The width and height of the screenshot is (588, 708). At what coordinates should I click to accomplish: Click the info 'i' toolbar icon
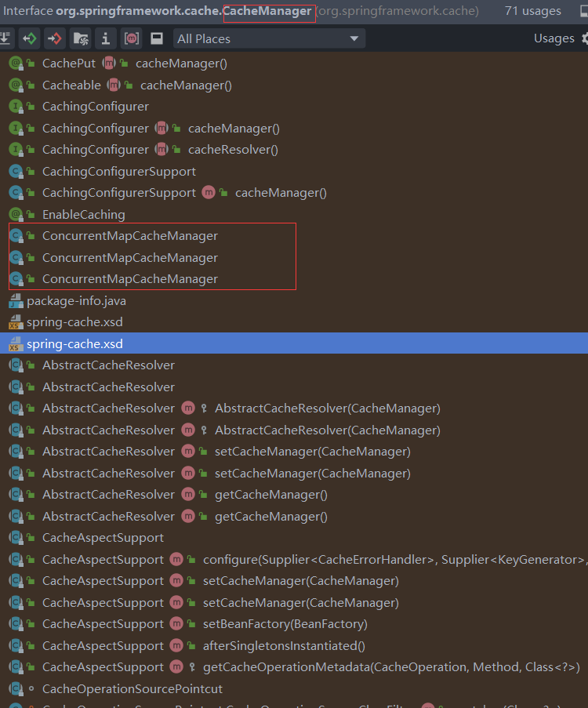click(x=106, y=39)
